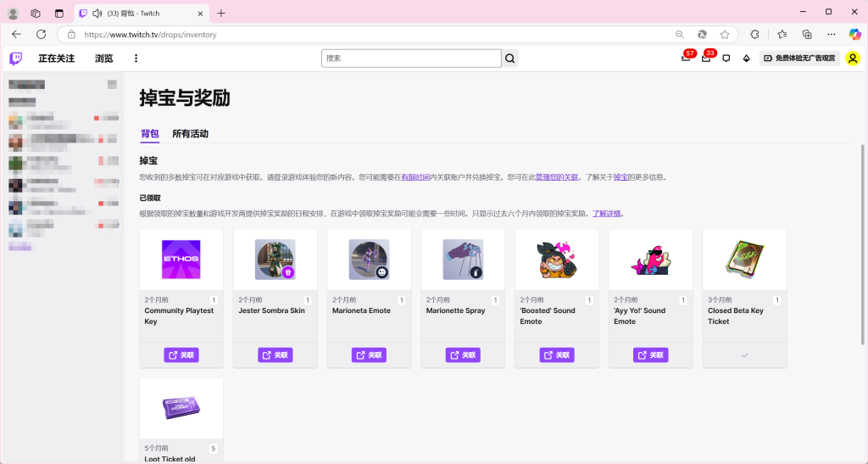This screenshot has height=464, width=868.
Task: Click the 免费体验无广告观赏 button
Action: point(799,59)
